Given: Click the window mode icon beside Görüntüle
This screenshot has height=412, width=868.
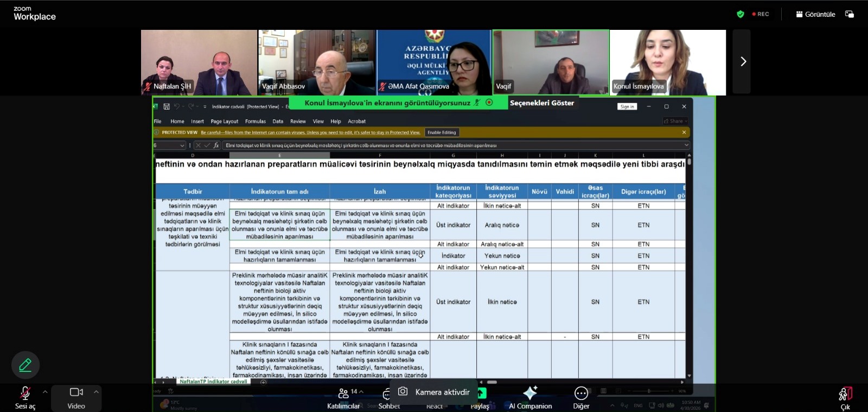Looking at the screenshot, I should point(850,14).
